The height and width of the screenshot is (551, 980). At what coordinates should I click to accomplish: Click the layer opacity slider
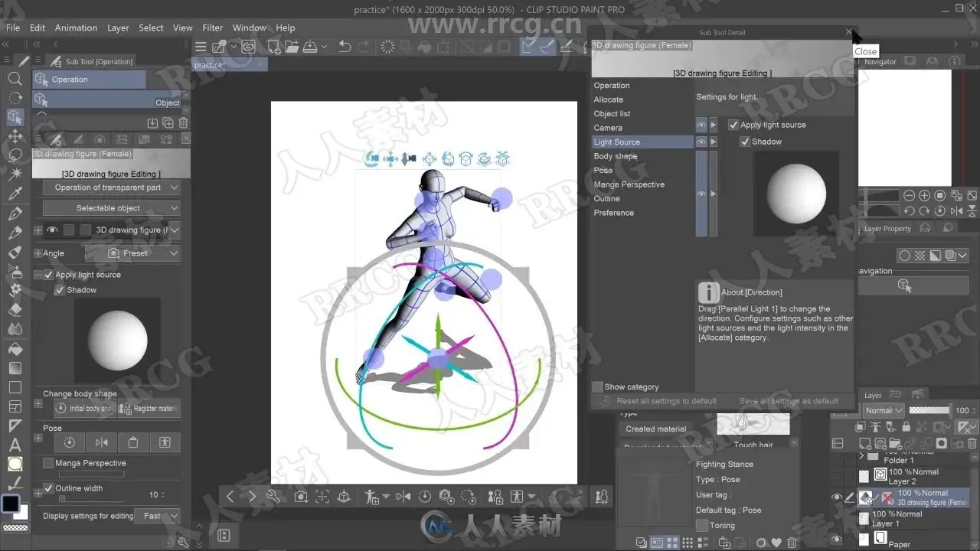929,411
